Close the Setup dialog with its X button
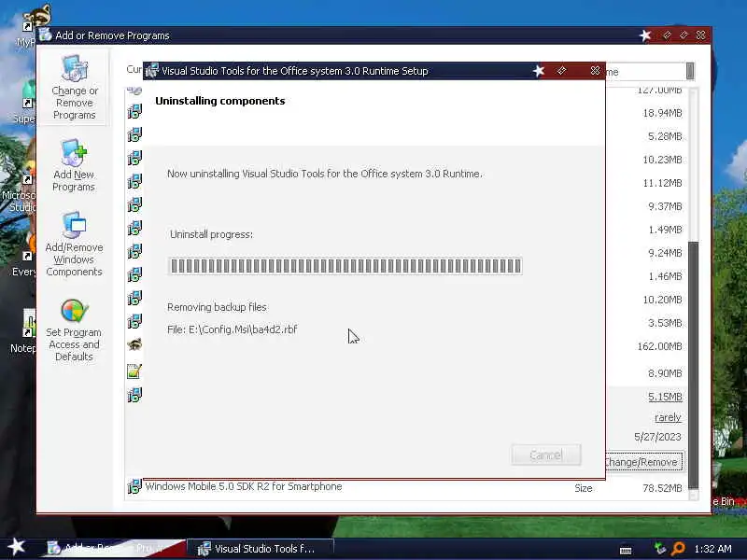The image size is (747, 560). click(x=595, y=71)
